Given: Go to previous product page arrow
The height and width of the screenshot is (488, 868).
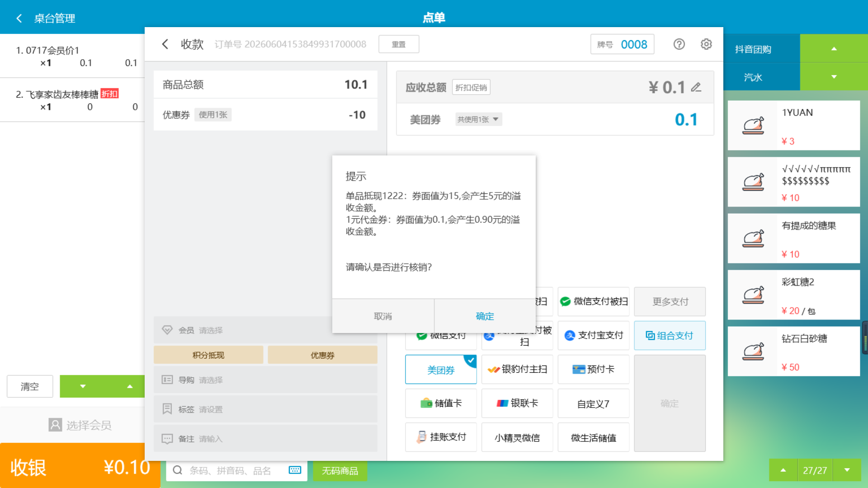Looking at the screenshot, I should [783, 470].
